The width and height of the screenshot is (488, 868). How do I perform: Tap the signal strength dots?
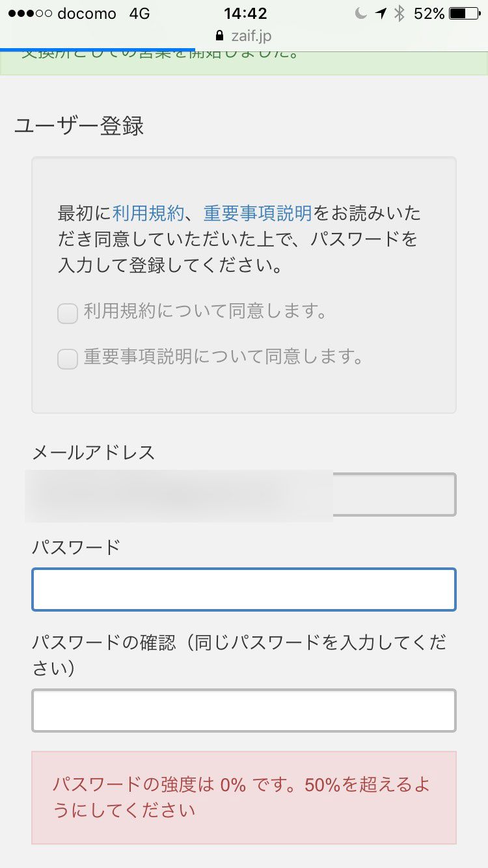pos(29,14)
